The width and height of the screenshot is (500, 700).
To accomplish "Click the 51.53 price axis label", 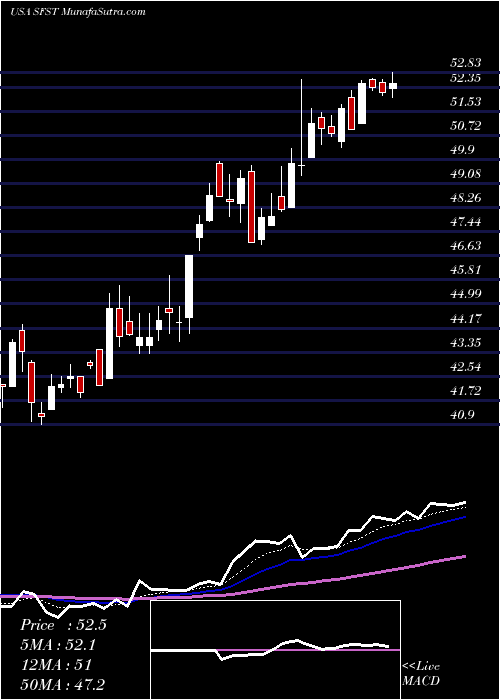I will [x=465, y=102].
